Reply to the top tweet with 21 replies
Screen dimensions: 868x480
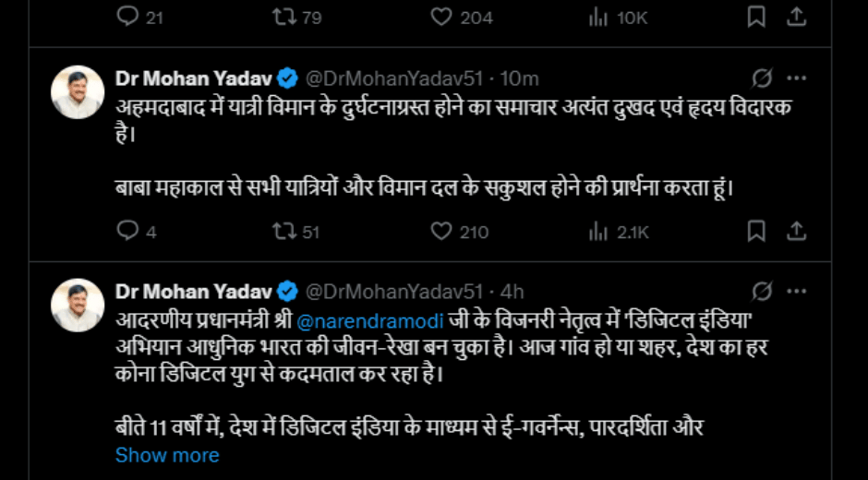(x=127, y=17)
